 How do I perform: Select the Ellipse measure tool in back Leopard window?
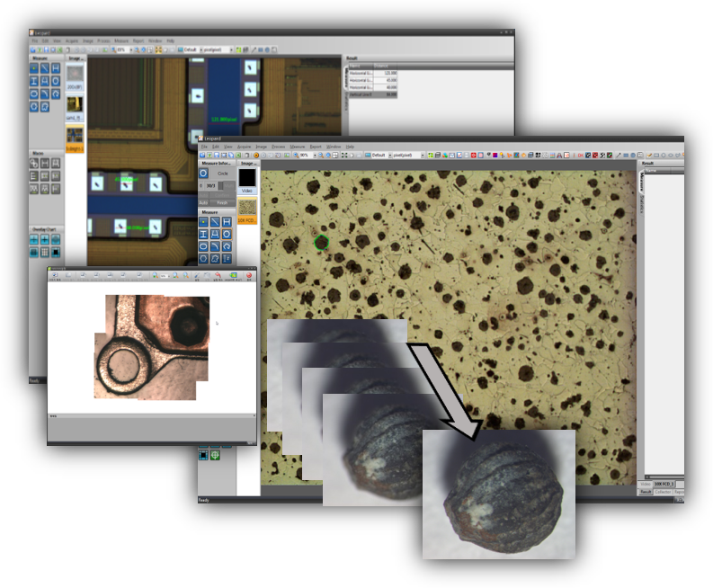point(34,94)
